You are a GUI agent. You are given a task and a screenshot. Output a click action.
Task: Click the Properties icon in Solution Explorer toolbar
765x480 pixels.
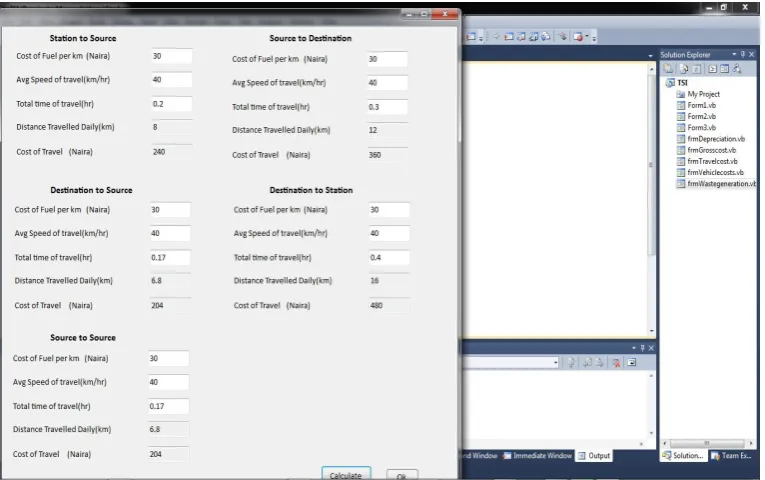coord(668,69)
